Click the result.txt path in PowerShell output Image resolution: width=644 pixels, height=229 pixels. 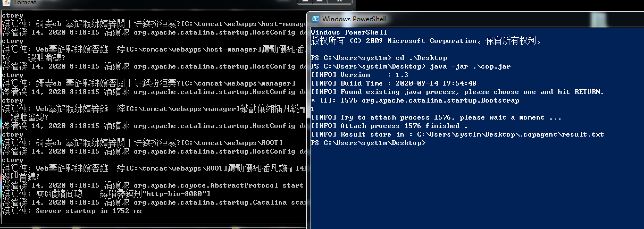[x=510, y=134]
